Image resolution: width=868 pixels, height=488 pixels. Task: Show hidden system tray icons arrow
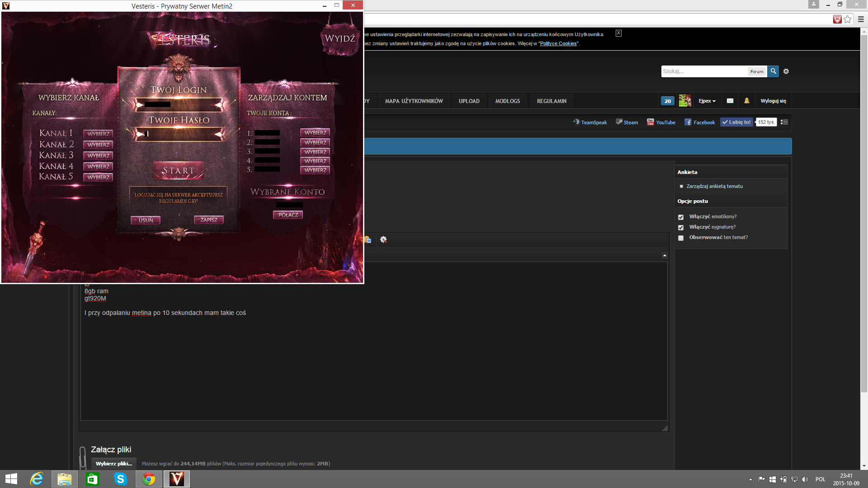(750, 479)
